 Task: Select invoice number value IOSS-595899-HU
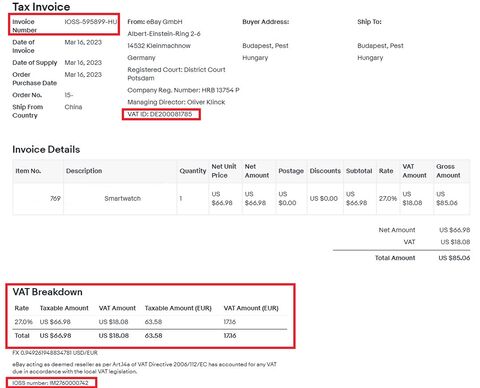point(91,22)
